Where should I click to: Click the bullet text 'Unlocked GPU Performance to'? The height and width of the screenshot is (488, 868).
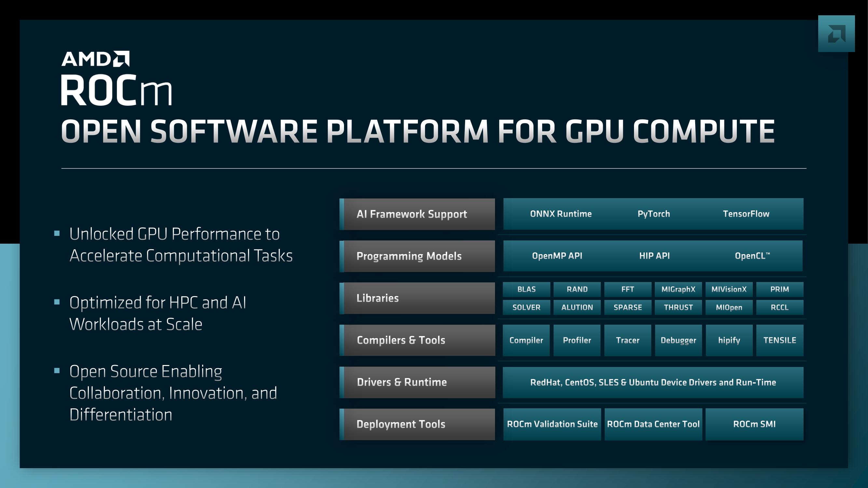(x=174, y=234)
